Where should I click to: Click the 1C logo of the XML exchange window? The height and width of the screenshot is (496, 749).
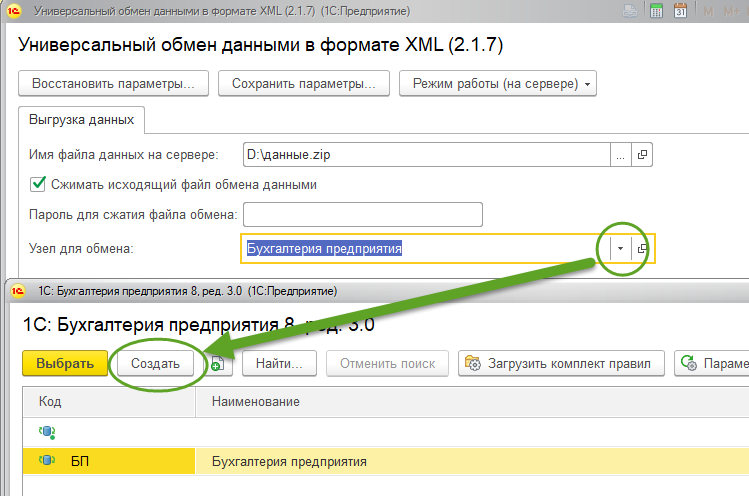14,11
